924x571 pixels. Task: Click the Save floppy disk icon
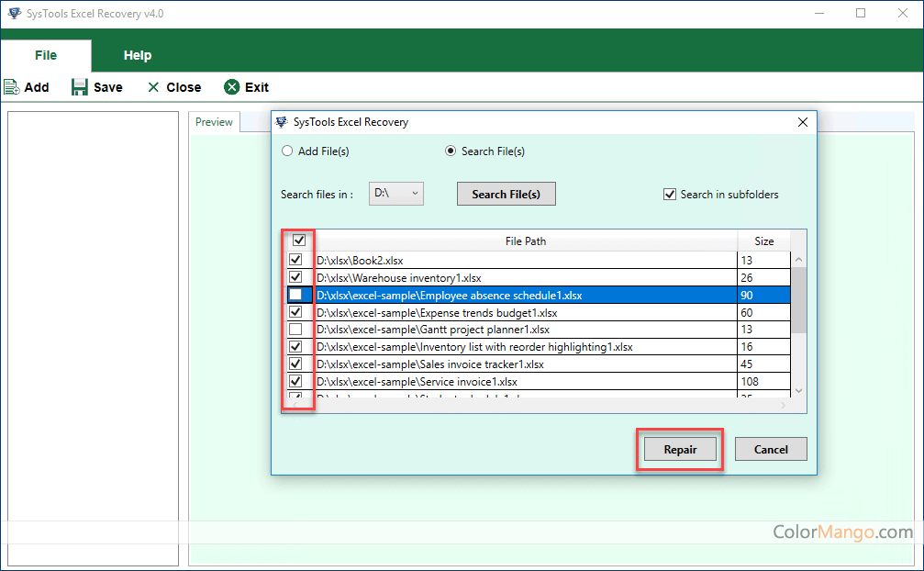coord(80,87)
